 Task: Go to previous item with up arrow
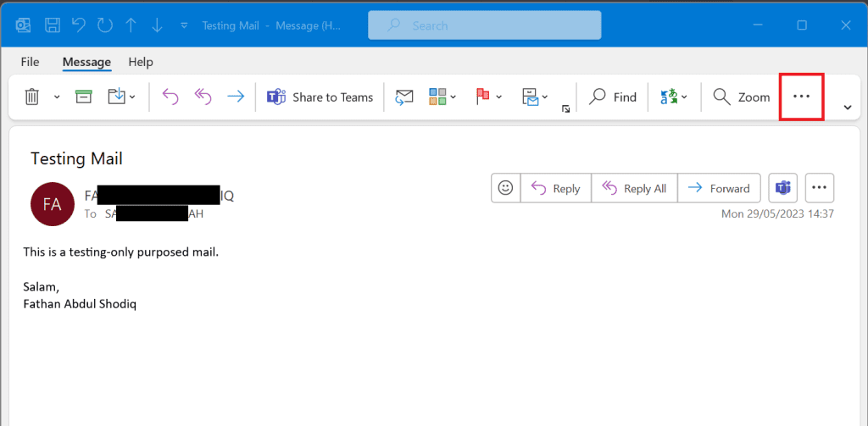pos(131,25)
